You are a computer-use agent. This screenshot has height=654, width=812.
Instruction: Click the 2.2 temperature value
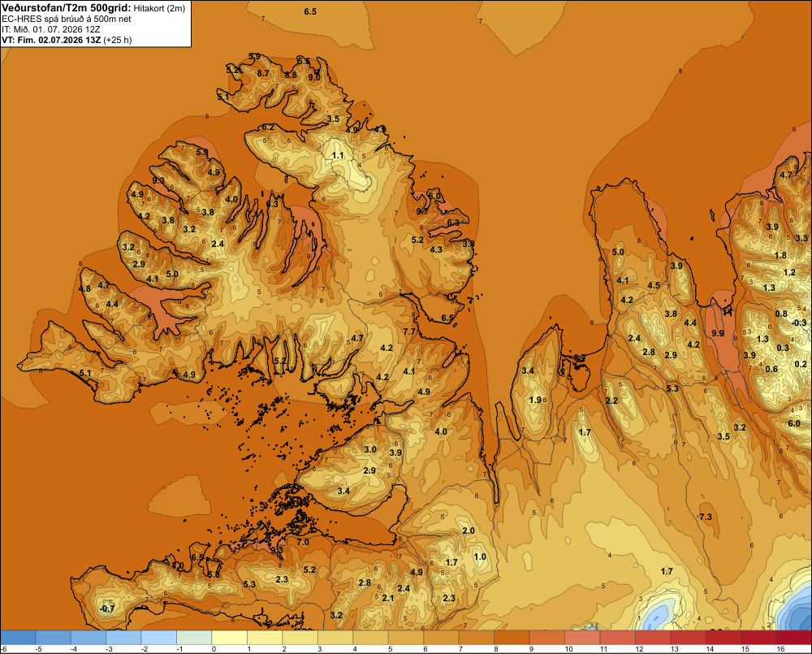pos(611,401)
